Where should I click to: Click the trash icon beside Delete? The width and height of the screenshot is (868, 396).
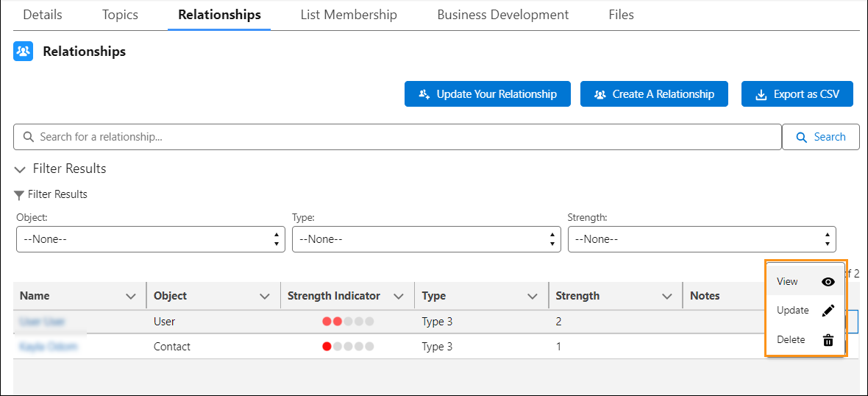tap(828, 340)
